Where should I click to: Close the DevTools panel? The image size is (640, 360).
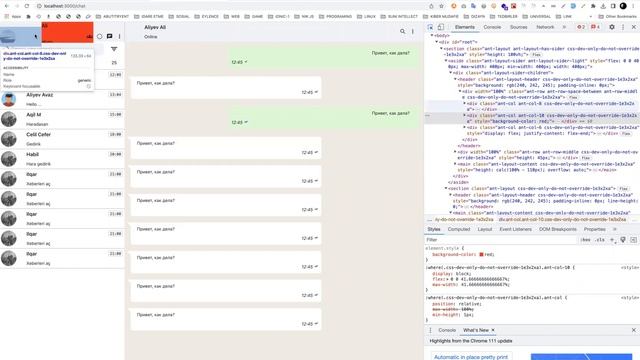point(633,27)
